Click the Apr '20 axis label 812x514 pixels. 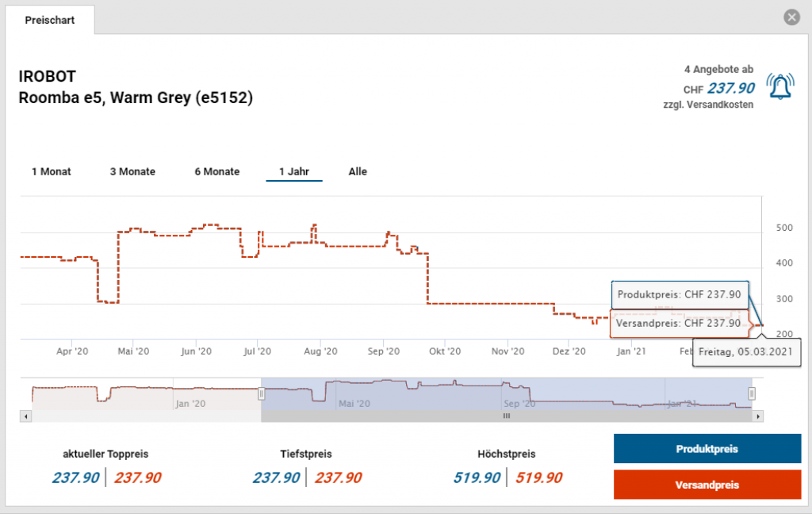click(72, 351)
